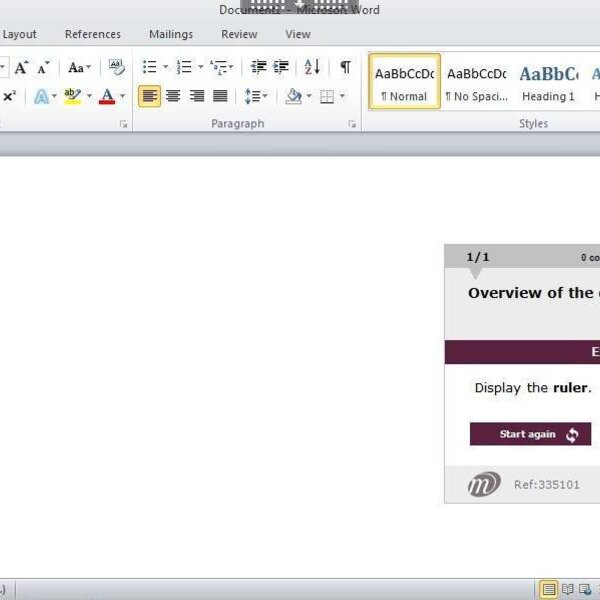Switch to Print Layout view
Image resolution: width=600 pixels, height=600 pixels.
(548, 589)
